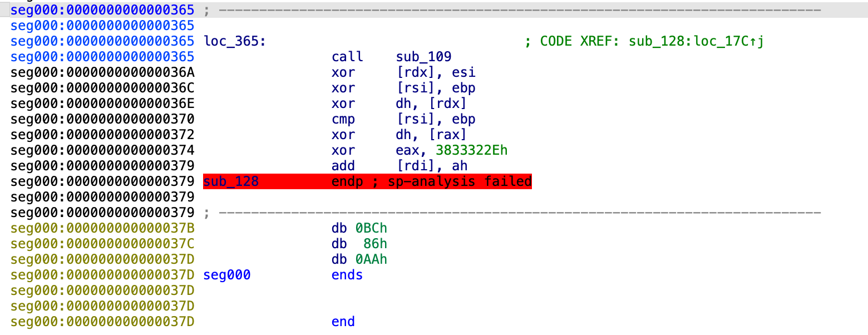
Task: Select address seg000:0000000000000374
Action: coord(102,150)
